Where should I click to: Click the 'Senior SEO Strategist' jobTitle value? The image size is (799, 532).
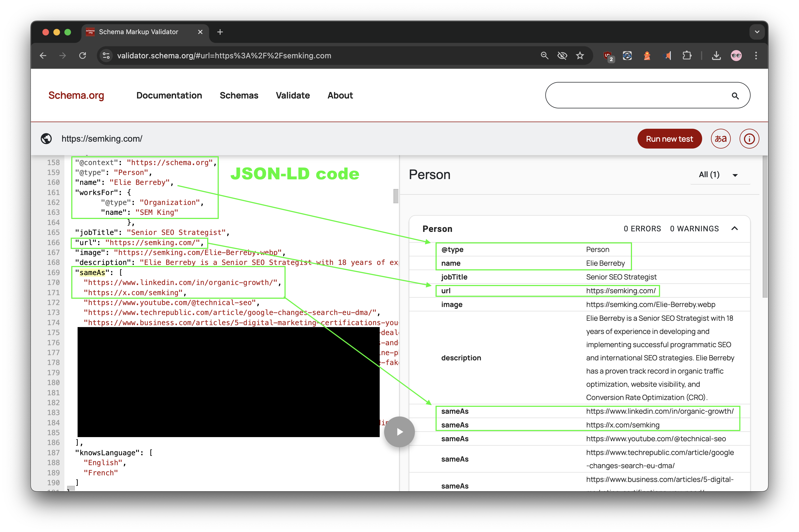621,277
